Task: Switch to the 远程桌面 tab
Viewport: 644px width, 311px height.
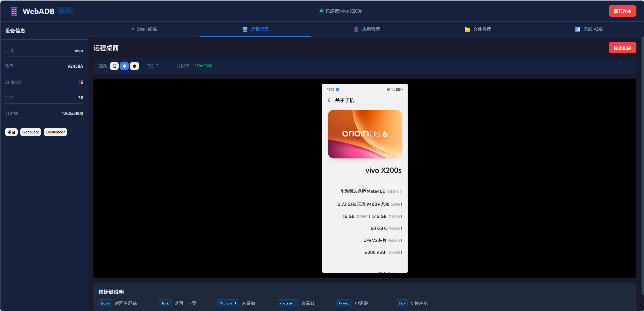Action: click(255, 29)
